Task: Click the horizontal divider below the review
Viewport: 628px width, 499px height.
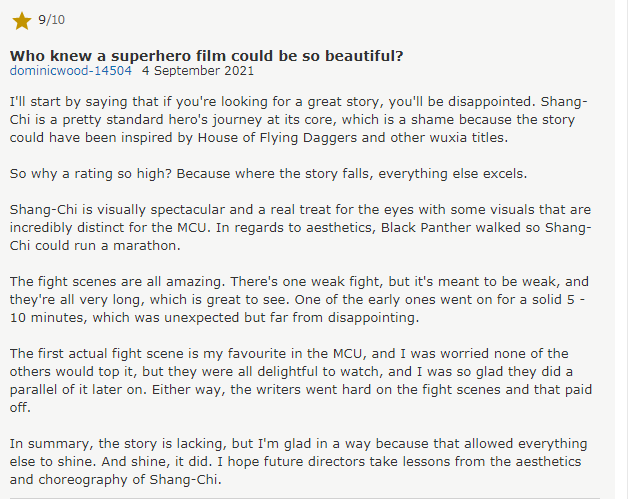Action: pyautogui.click(x=305, y=497)
